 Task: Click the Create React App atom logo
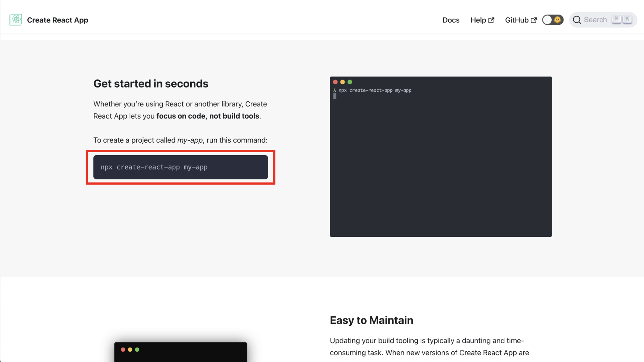pyautogui.click(x=16, y=20)
